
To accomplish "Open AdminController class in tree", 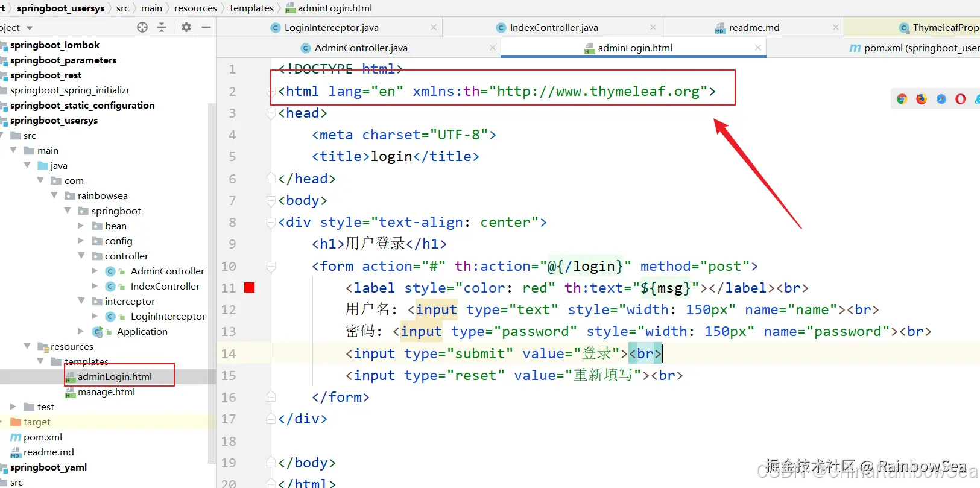I will click(x=168, y=271).
